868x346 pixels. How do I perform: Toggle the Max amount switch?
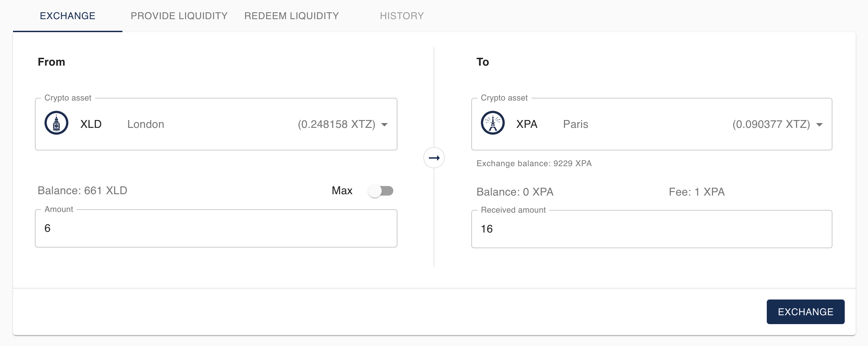(x=381, y=191)
